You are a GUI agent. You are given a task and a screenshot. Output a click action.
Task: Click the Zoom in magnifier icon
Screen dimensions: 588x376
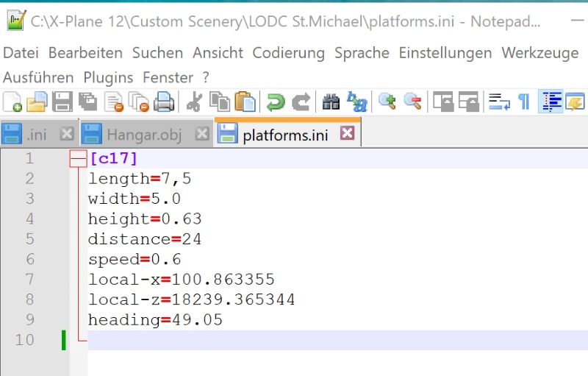click(387, 102)
